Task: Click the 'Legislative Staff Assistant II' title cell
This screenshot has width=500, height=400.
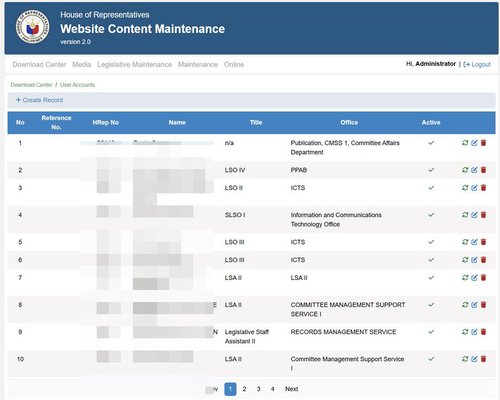Action: pyautogui.click(x=247, y=337)
